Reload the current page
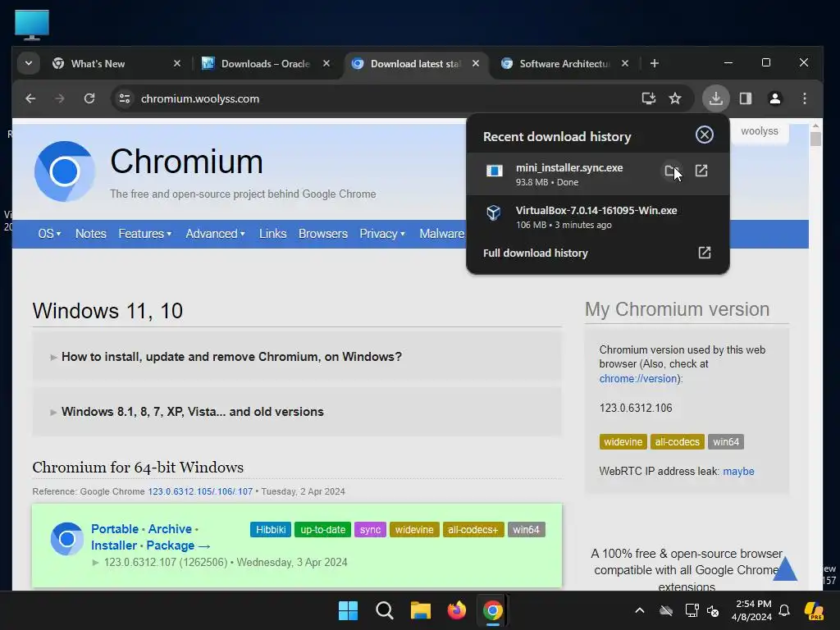This screenshot has width=840, height=630. coord(89,98)
